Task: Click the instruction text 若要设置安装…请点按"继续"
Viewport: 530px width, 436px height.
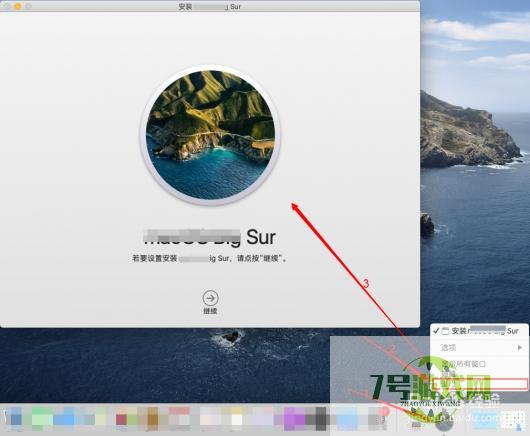Action: (210, 259)
